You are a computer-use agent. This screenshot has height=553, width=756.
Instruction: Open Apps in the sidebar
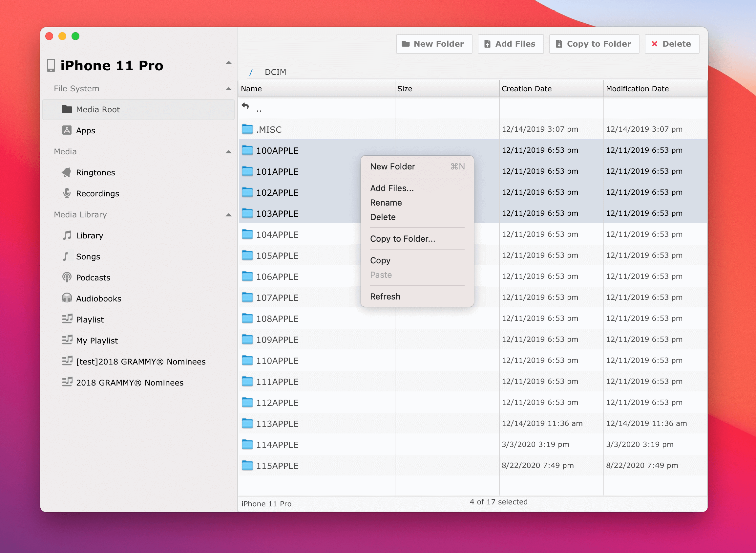pyautogui.click(x=138, y=130)
